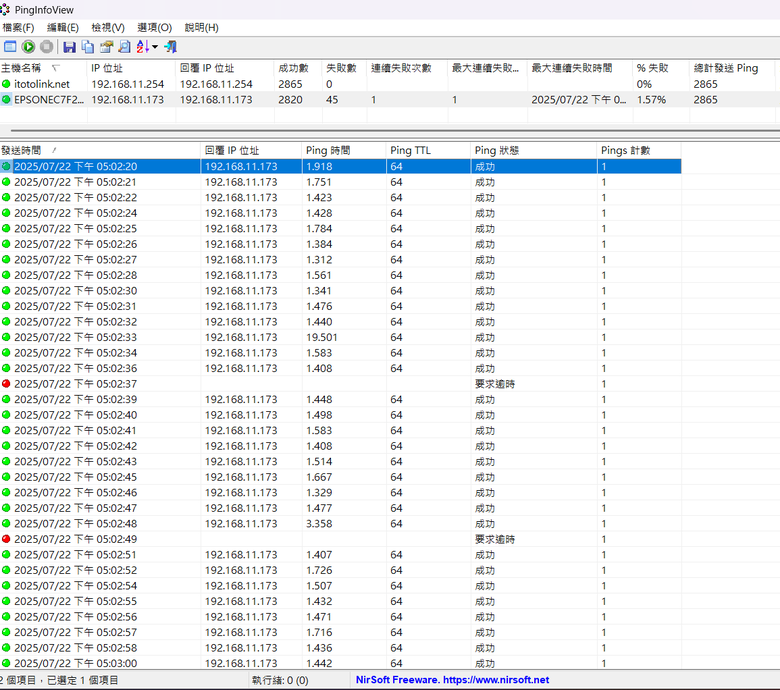
Task: Sort hosts by 主機名稱 column header
Action: [x=43, y=68]
